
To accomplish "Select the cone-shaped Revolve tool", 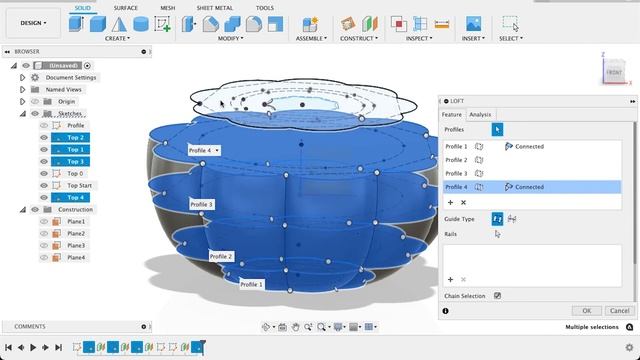I will tap(119, 24).
